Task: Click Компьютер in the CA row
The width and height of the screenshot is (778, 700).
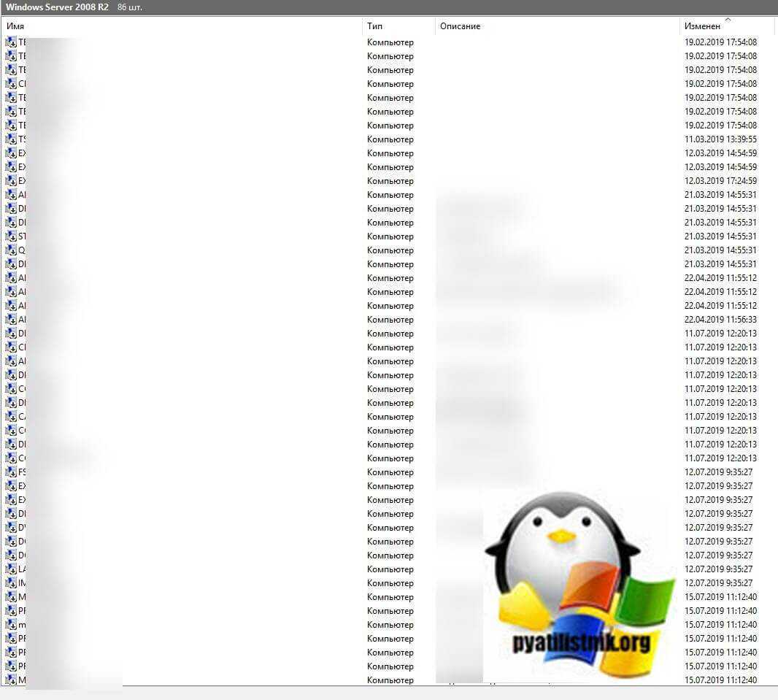Action: point(390,418)
